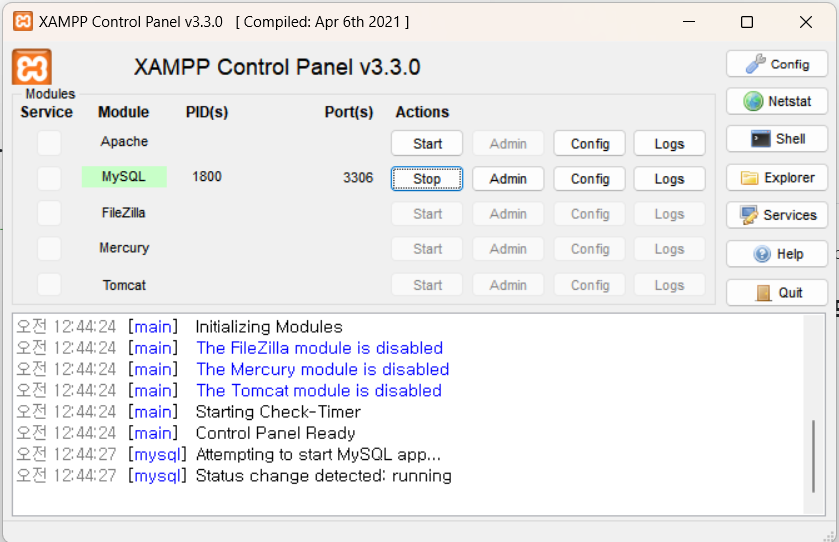
Task: Click the Tomcat Logs button
Action: click(x=669, y=285)
